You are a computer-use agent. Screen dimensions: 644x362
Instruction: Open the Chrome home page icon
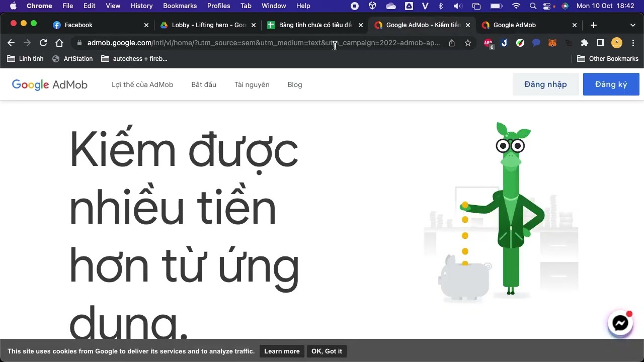tap(59, 43)
